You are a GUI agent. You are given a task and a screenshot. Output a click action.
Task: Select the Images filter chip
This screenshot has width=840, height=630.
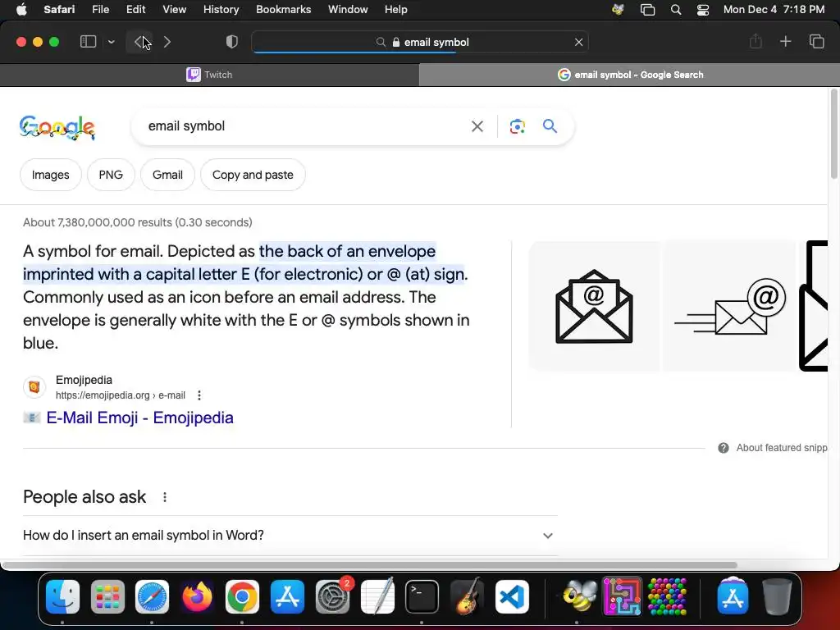pyautogui.click(x=50, y=175)
